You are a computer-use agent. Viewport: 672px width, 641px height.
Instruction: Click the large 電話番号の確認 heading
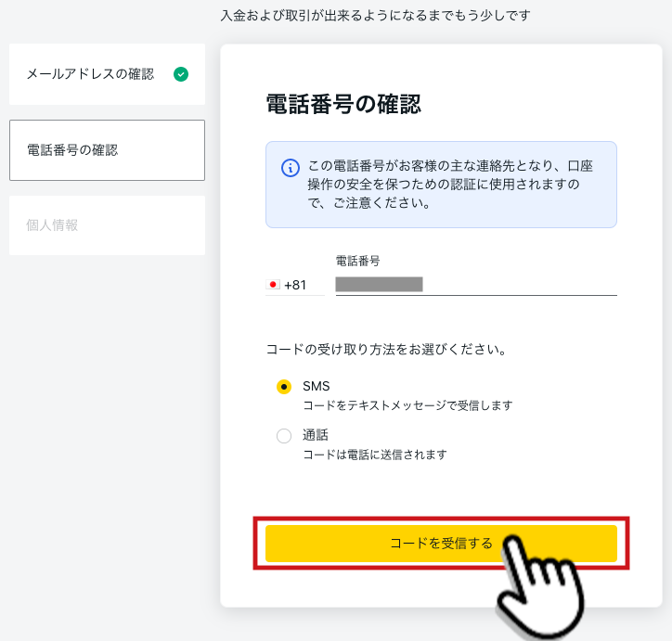click(x=343, y=104)
